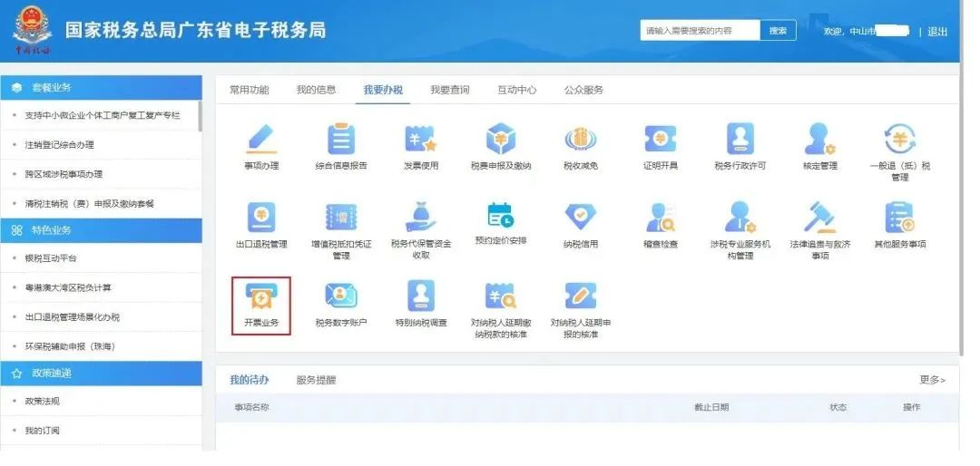The image size is (980, 466).
Task: Focus the search input field
Action: point(700,31)
